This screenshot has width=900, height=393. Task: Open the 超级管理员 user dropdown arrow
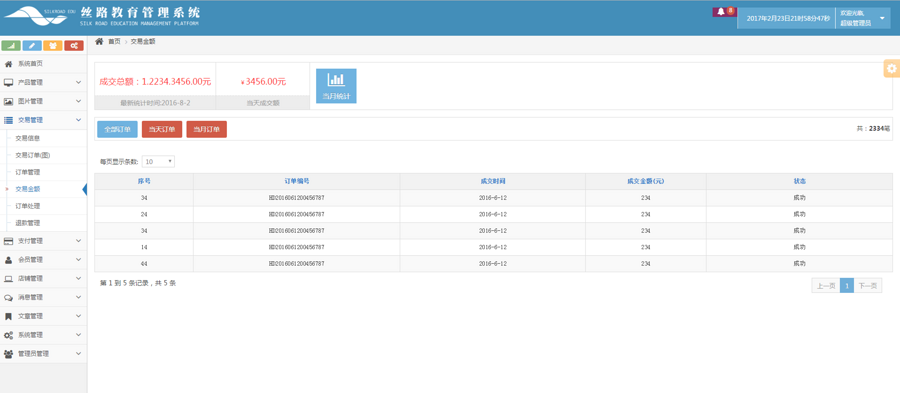tap(882, 18)
